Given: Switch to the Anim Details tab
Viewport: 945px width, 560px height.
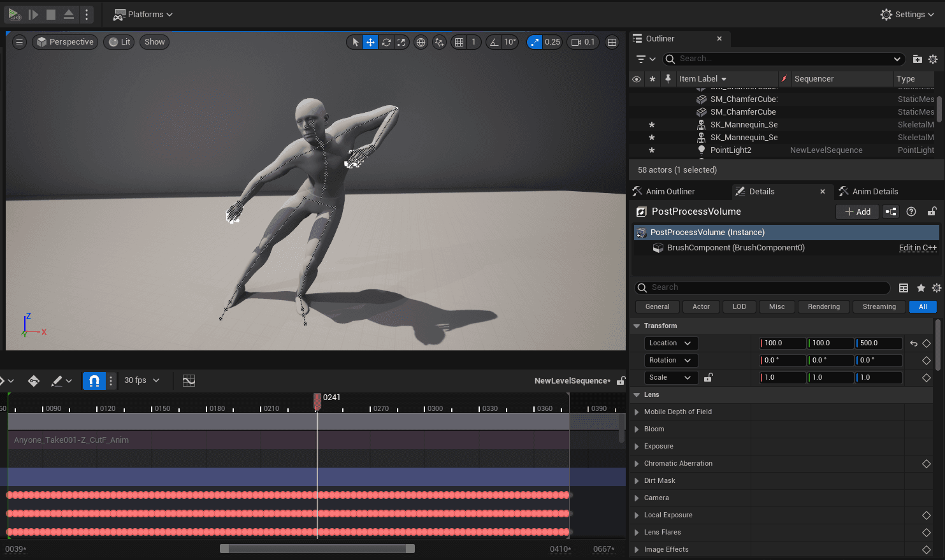Looking at the screenshot, I should pyautogui.click(x=874, y=191).
